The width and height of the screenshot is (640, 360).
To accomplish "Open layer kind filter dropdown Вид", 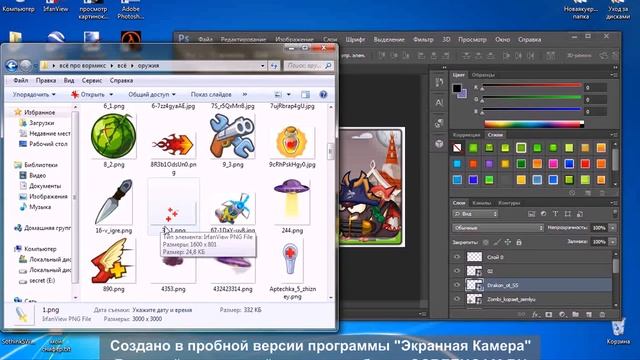I will click(475, 213).
